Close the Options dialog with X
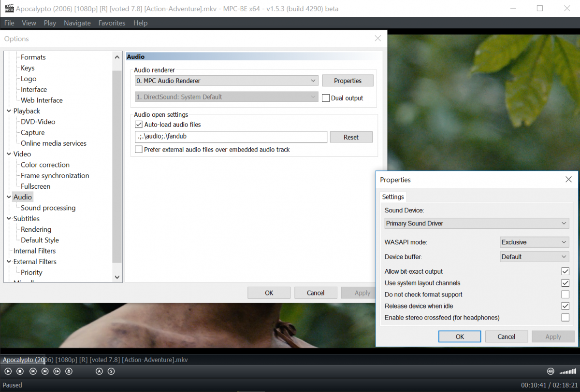This screenshot has width=580, height=392. 378,39
